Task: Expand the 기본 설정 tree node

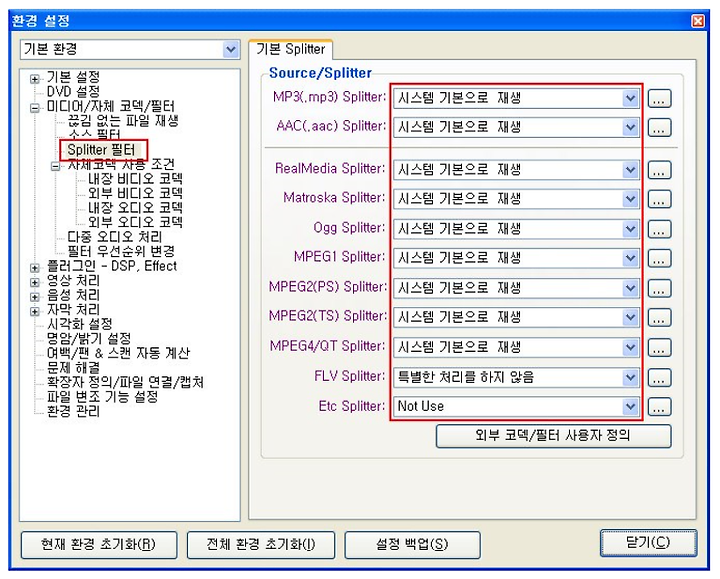Action: pos(34,79)
